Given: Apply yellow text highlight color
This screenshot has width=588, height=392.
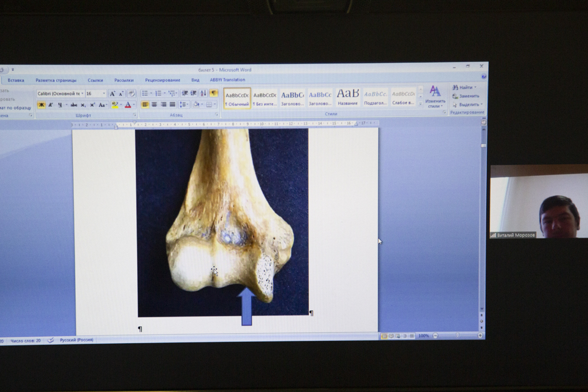Looking at the screenshot, I should 115,105.
